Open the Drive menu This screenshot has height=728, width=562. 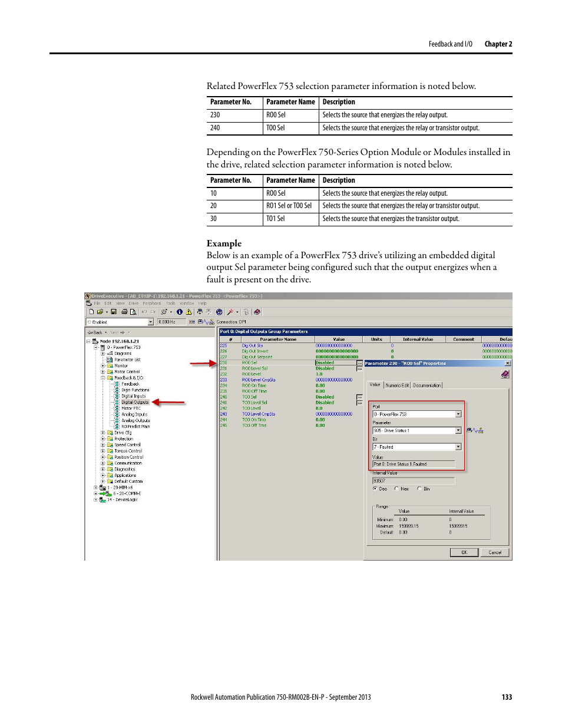(134, 303)
